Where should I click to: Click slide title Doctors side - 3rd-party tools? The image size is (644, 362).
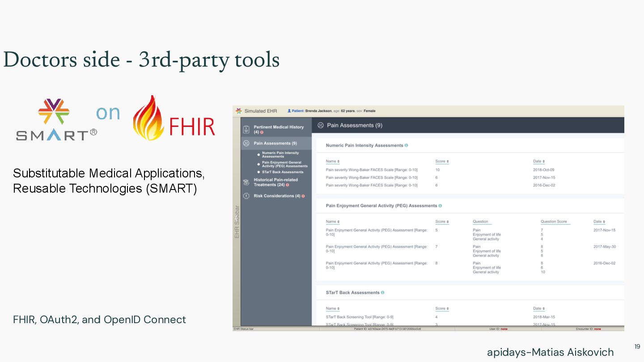click(141, 60)
